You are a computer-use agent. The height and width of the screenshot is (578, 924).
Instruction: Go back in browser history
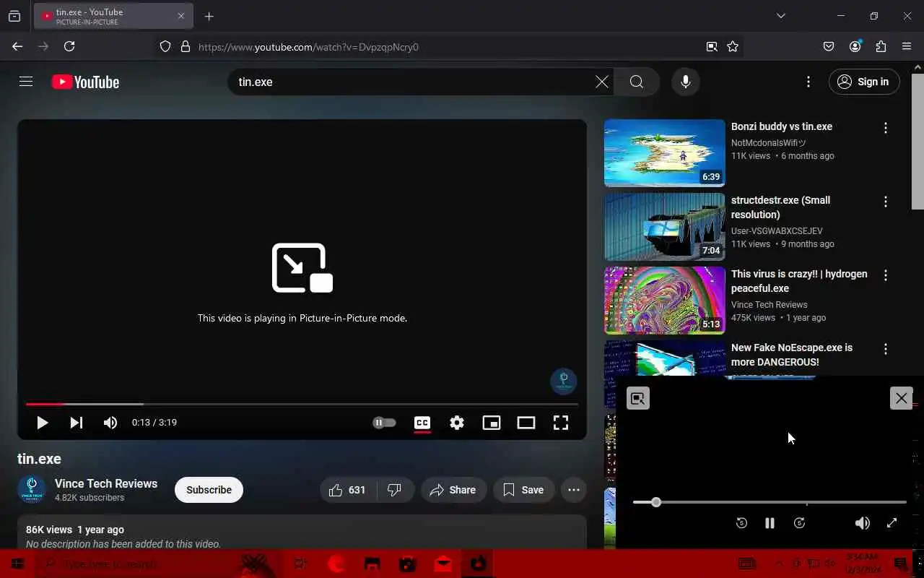[17, 46]
